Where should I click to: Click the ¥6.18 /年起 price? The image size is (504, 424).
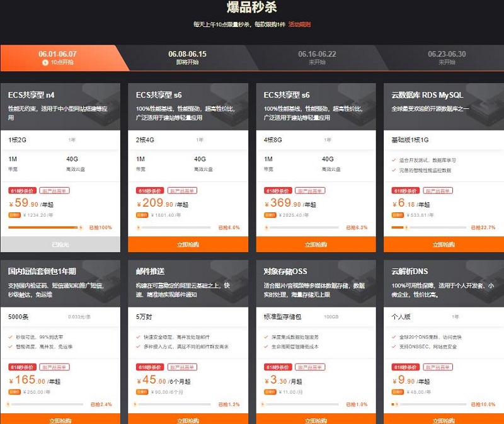[411, 203]
